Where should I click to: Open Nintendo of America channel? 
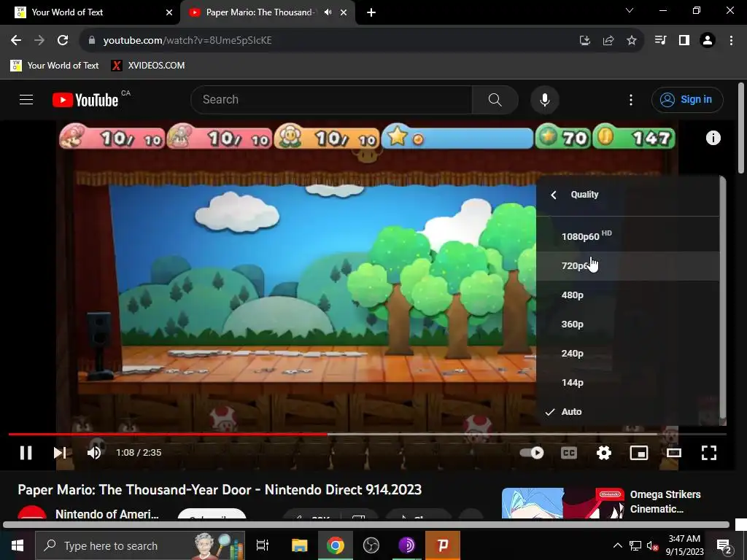coord(107,514)
